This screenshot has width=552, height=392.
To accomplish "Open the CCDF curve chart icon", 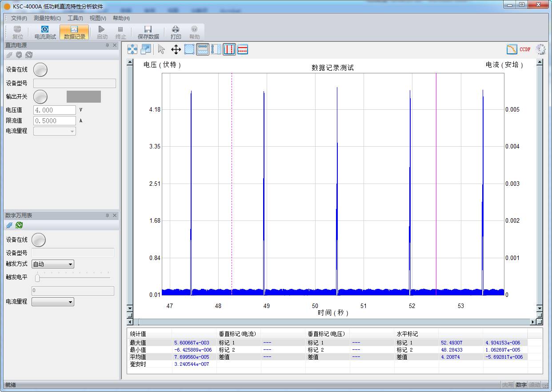I will point(512,49).
